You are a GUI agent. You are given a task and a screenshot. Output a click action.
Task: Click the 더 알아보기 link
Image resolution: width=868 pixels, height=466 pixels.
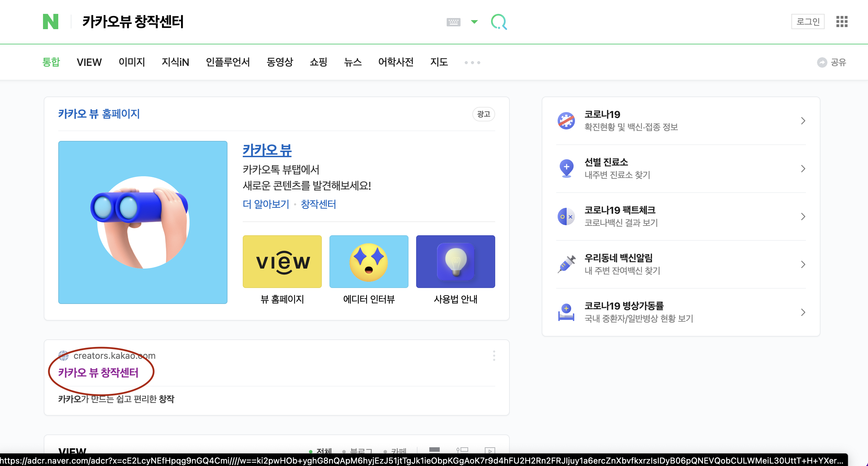click(x=266, y=204)
